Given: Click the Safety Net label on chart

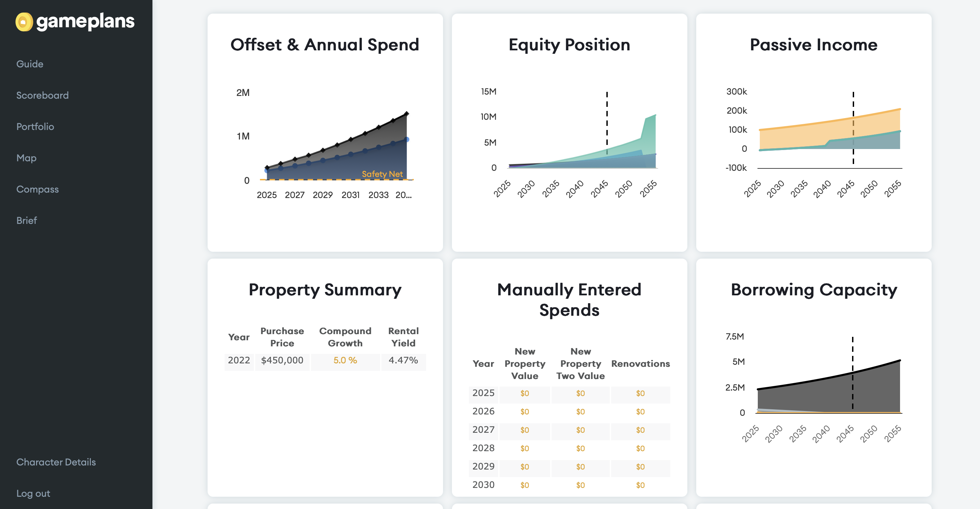Looking at the screenshot, I should pyautogui.click(x=382, y=174).
